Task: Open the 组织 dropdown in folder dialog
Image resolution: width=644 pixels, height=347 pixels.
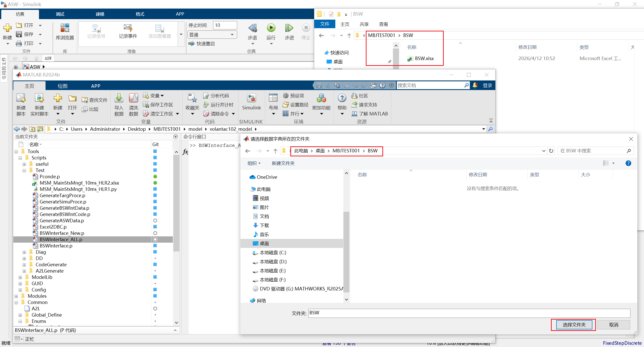Action: (x=254, y=163)
